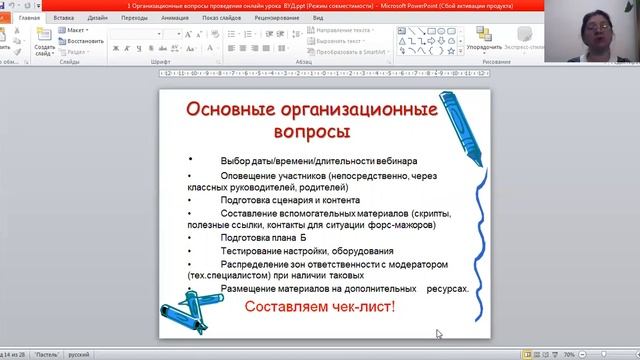Open the Layout (Макет) dropdown
Viewport: 640px width, 360px height.
[x=73, y=30]
